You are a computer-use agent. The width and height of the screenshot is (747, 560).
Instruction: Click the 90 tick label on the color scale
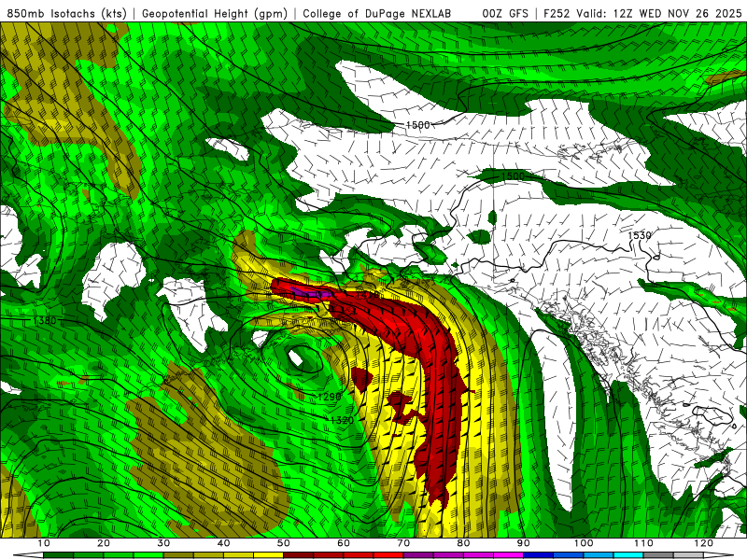(524, 543)
